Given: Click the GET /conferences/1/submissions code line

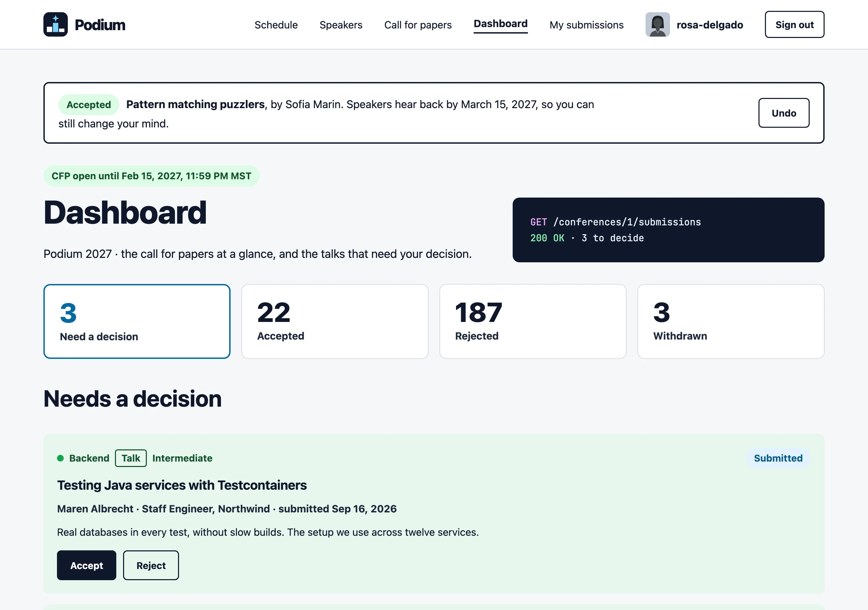Looking at the screenshot, I should [x=615, y=222].
